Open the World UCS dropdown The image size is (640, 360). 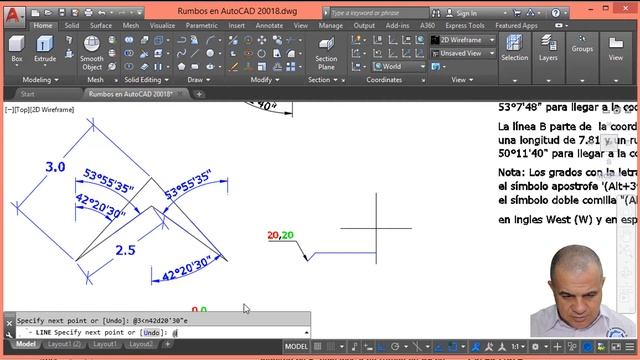pos(399,66)
